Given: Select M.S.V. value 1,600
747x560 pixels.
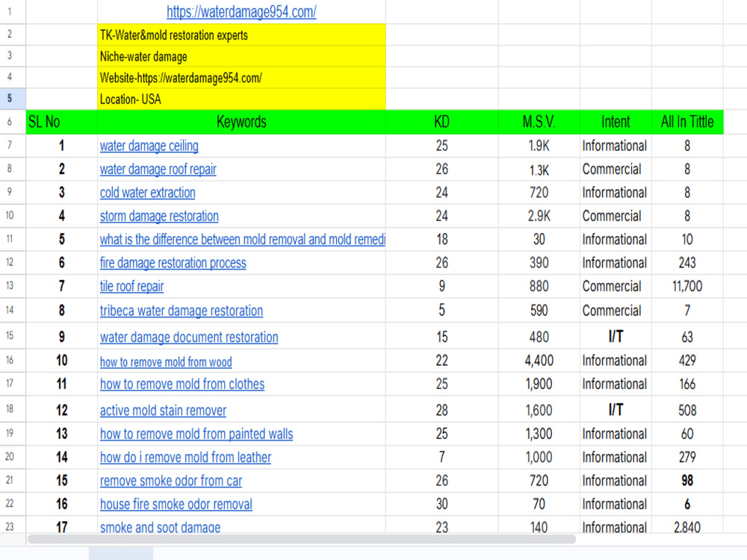Looking at the screenshot, I should pyautogui.click(x=539, y=409).
